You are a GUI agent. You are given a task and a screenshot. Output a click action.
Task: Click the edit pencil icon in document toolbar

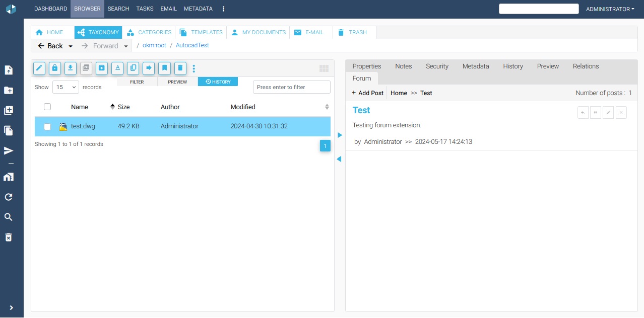coord(39,68)
